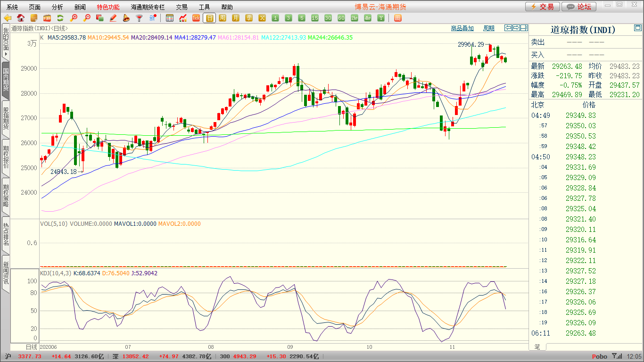Show the quote list table icon

(x=170, y=18)
